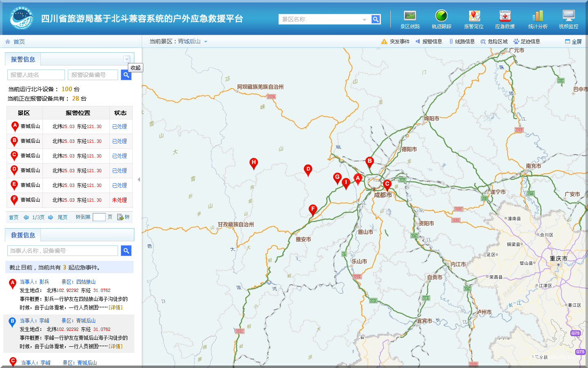Image resolution: width=588 pixels, height=368 pixels.
Task: Enter 全屏 fullscreen map mode
Action: 573,42
